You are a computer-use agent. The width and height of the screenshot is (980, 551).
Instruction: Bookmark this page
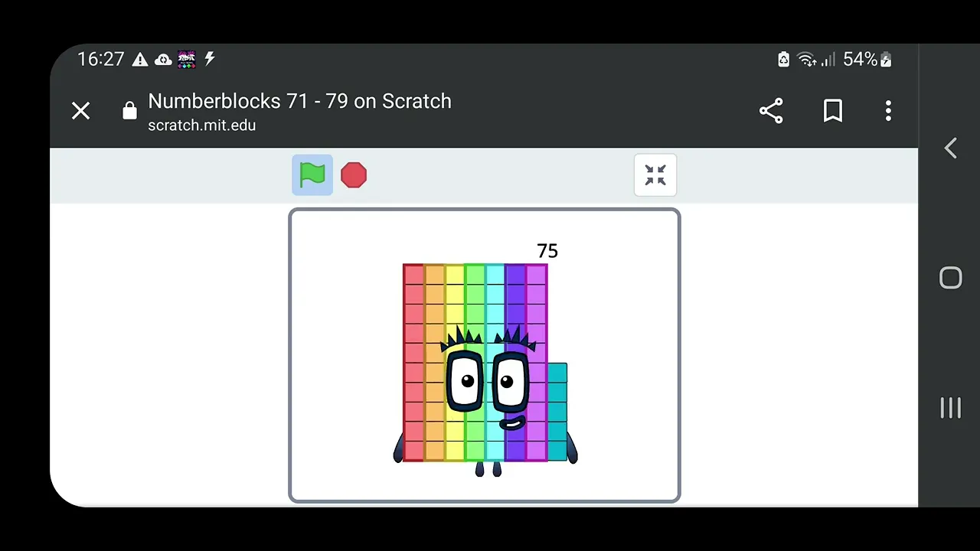(833, 111)
